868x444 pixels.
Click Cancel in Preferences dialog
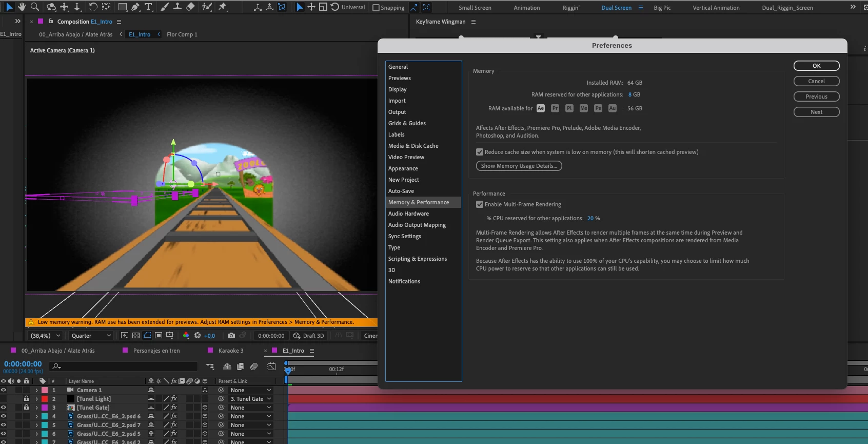click(x=816, y=81)
